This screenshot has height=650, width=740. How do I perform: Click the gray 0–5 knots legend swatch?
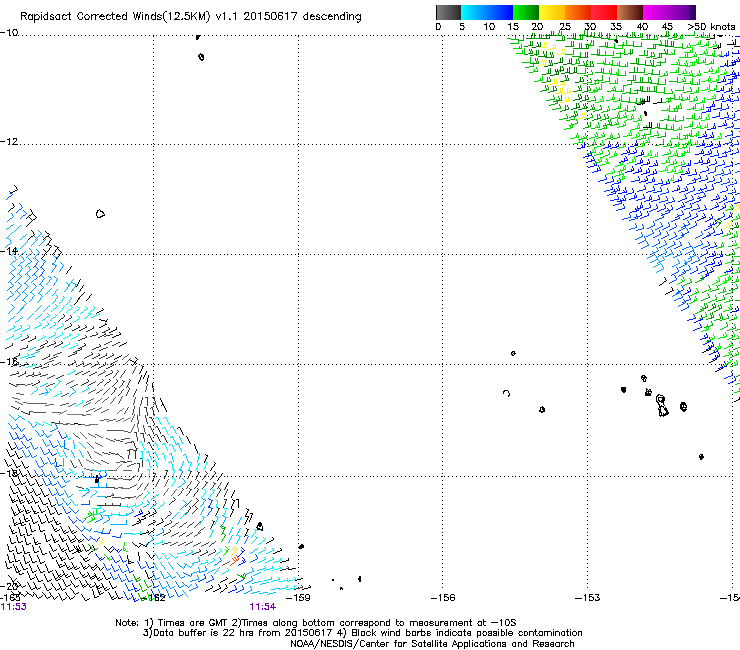[x=448, y=12]
